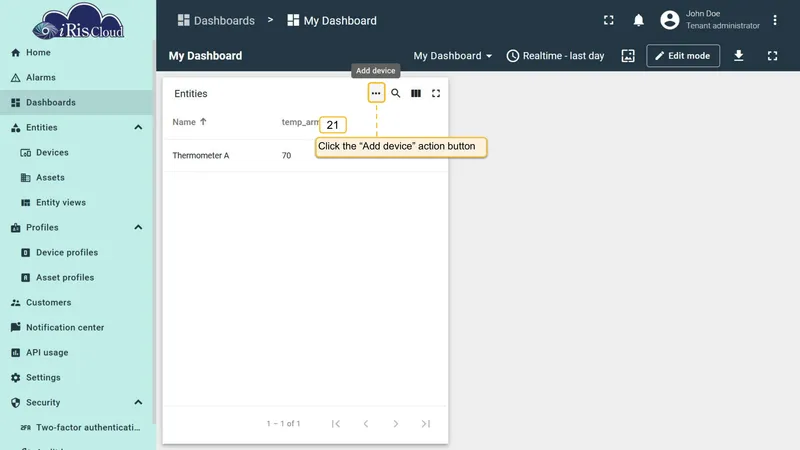Click the Home house icon
This screenshot has width=800, height=450.
(16, 53)
